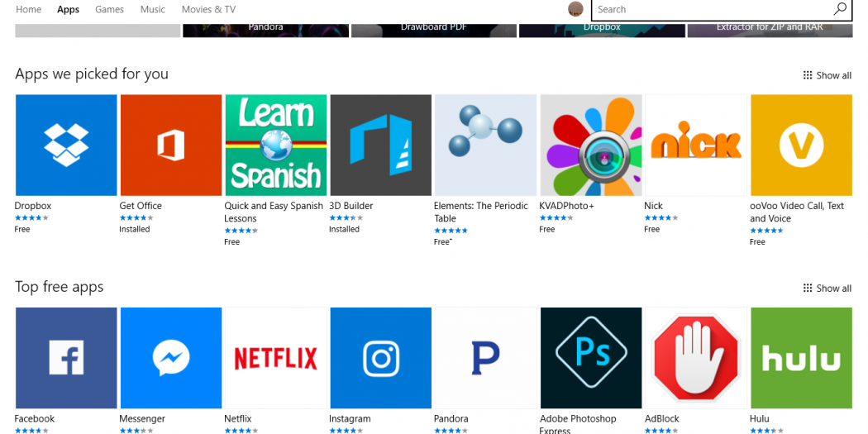
Task: Open the Drawboard PDF featured banner
Action: [x=433, y=30]
